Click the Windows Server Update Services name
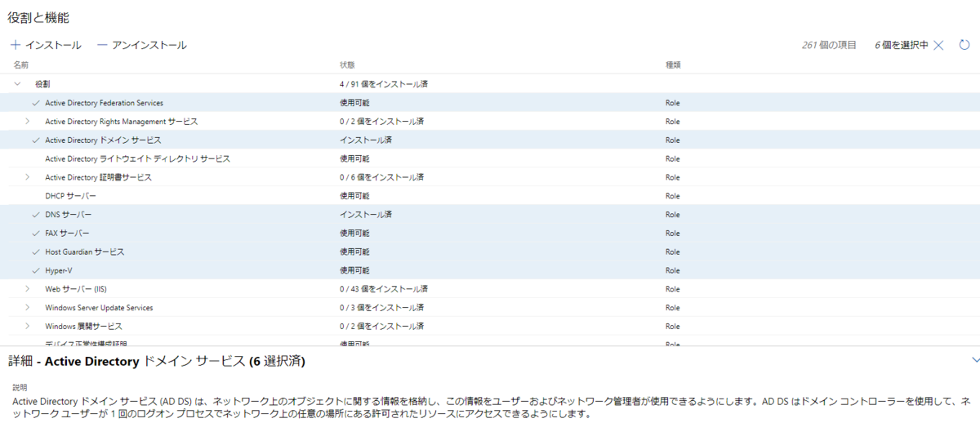 coord(99,308)
